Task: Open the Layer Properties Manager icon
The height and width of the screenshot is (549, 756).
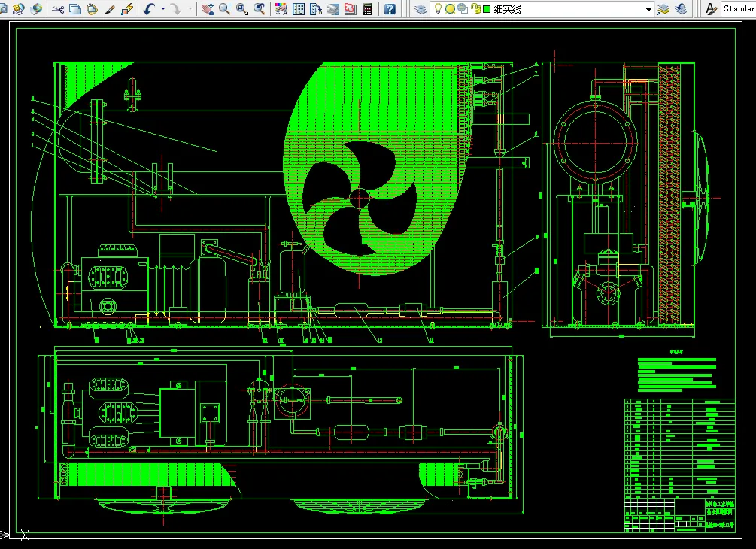Action: 421,9
